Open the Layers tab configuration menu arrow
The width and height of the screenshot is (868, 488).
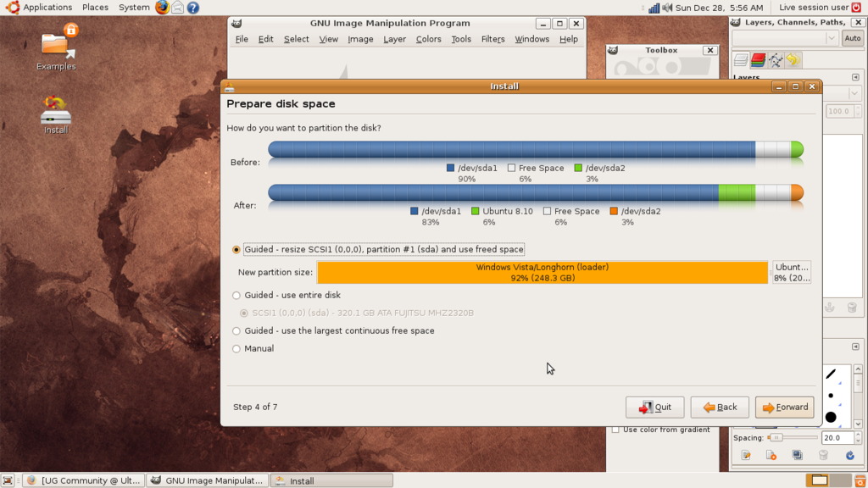click(x=855, y=77)
